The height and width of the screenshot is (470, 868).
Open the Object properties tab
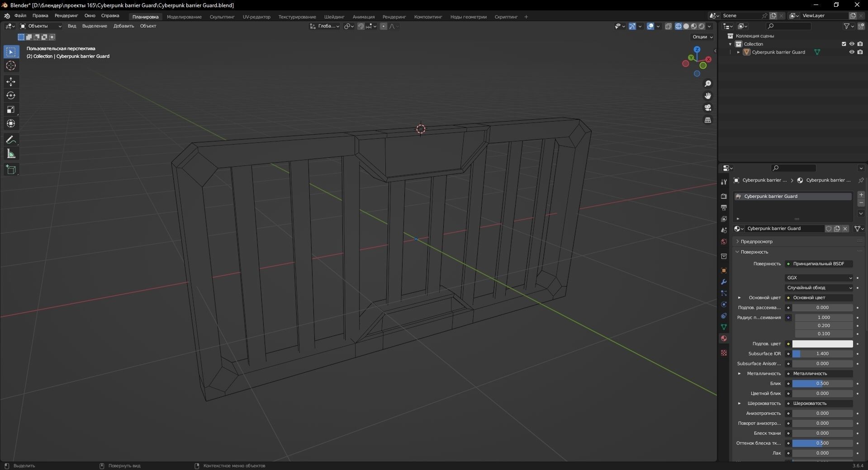(724, 271)
